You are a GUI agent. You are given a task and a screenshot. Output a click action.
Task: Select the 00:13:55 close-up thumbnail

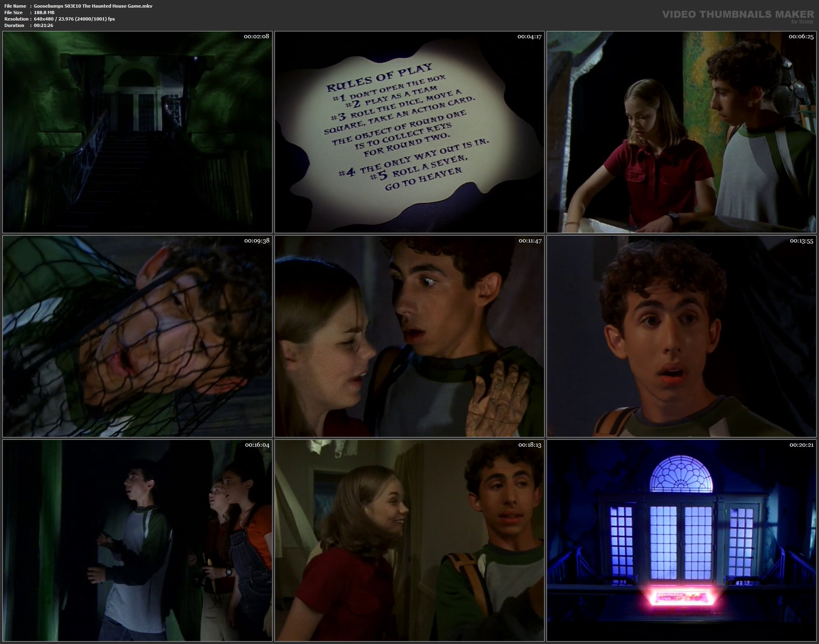(x=681, y=336)
